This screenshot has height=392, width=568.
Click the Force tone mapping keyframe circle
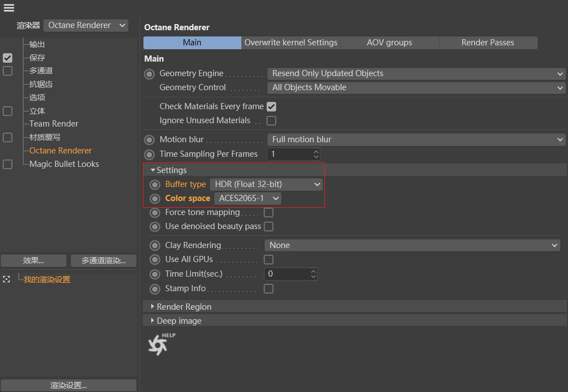coord(155,213)
